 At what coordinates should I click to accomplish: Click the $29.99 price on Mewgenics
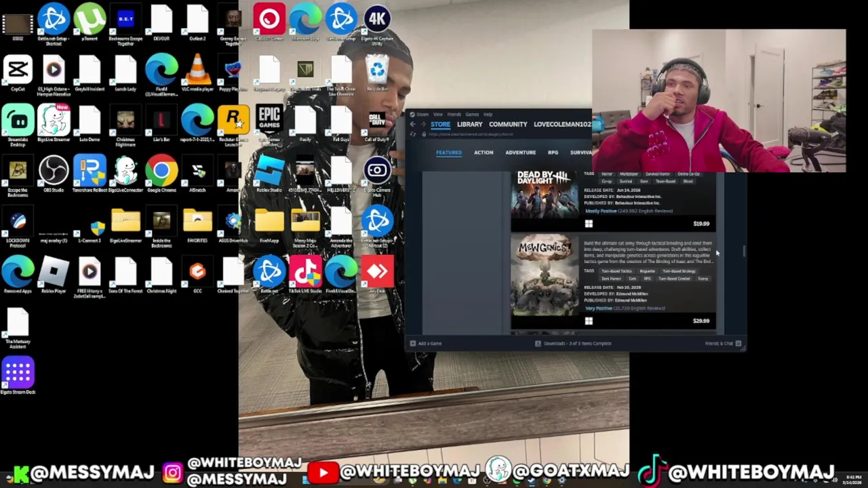click(701, 321)
